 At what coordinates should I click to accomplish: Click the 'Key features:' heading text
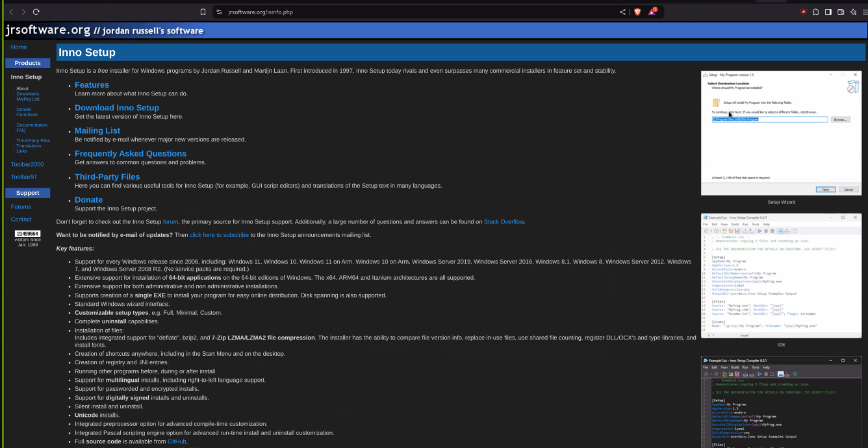[75, 249]
